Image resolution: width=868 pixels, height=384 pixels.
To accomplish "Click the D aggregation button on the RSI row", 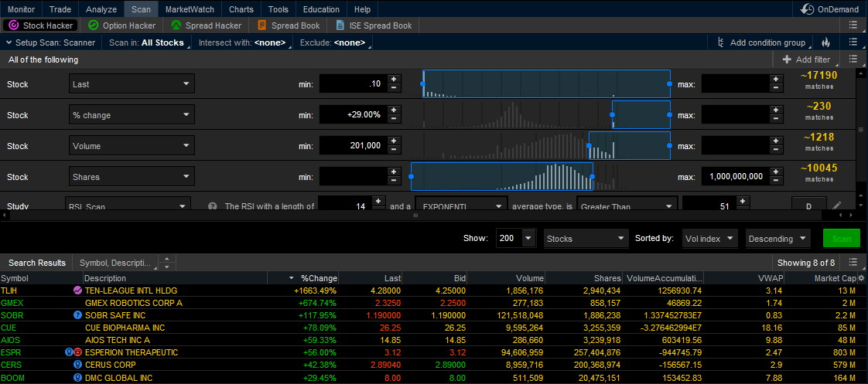I will tap(808, 205).
